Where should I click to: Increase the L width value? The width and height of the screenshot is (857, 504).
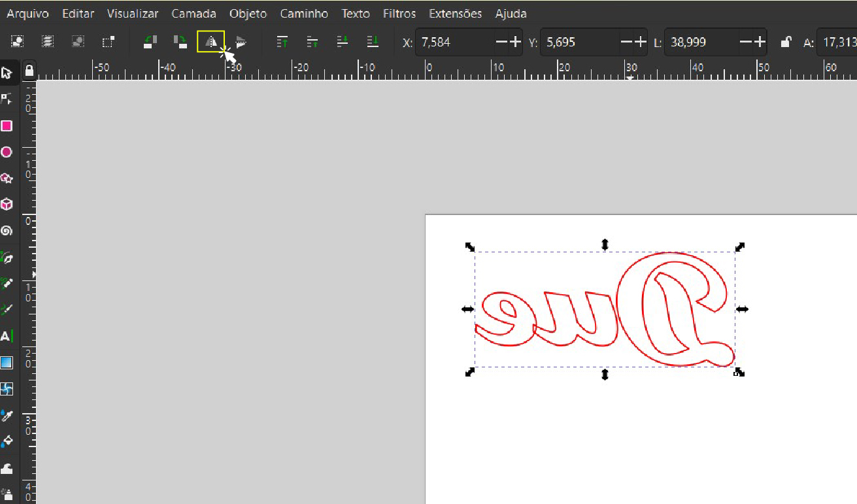759,42
